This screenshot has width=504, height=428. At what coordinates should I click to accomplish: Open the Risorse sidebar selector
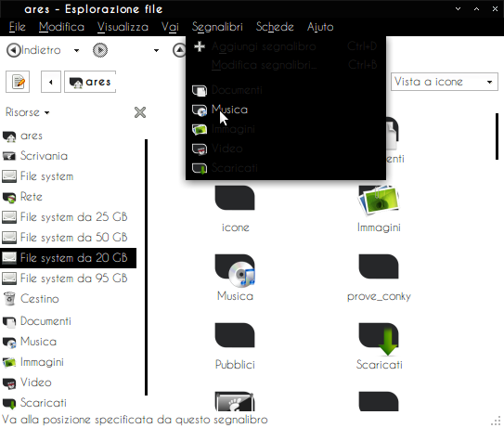pyautogui.click(x=28, y=112)
